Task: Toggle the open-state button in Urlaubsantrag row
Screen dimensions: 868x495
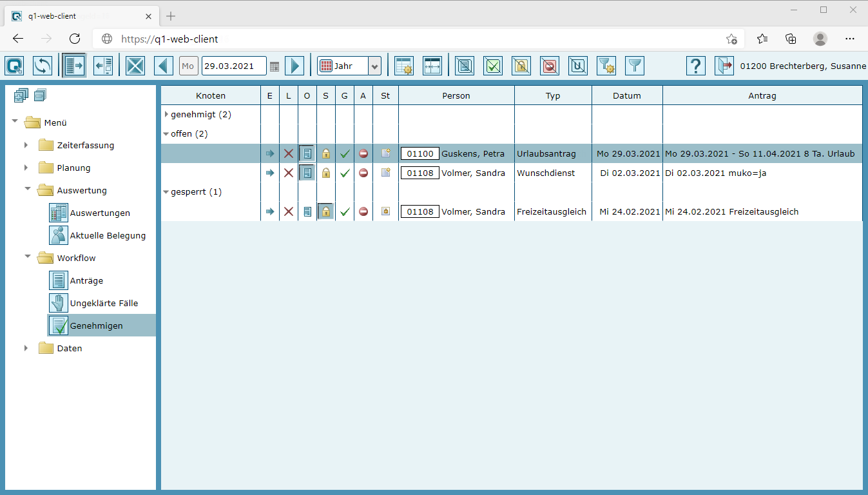Action: point(307,153)
